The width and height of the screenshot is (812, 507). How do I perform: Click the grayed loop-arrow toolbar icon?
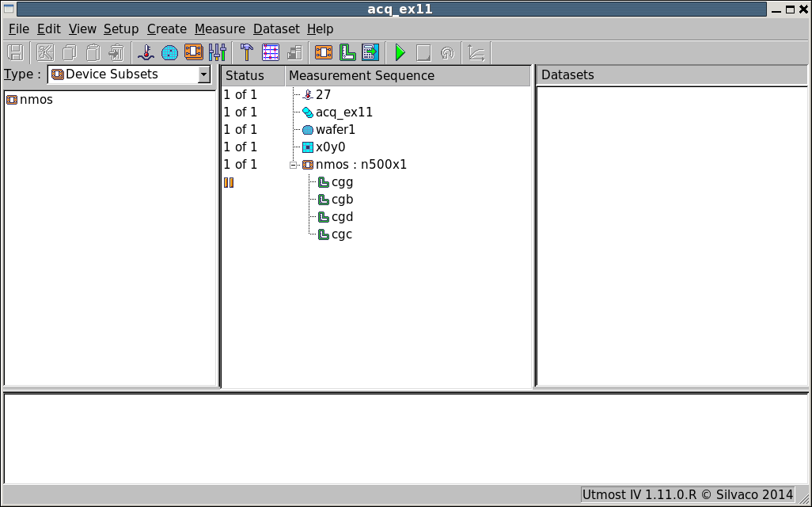coord(447,53)
